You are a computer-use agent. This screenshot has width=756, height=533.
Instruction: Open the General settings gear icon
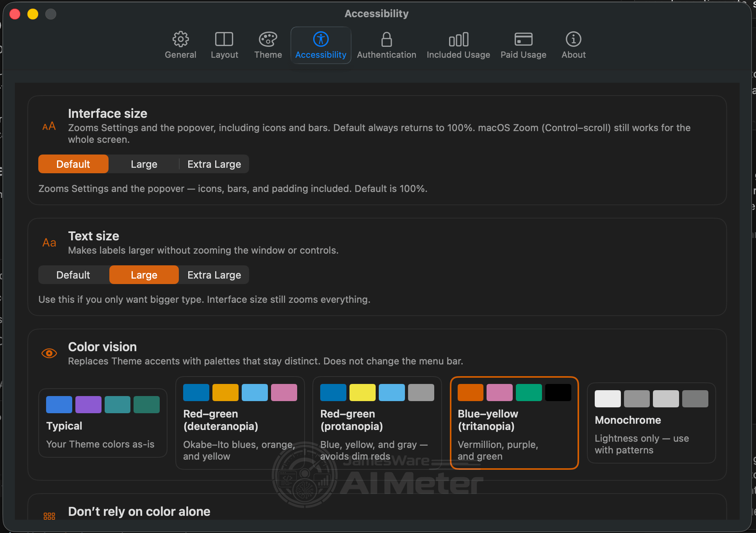(180, 39)
